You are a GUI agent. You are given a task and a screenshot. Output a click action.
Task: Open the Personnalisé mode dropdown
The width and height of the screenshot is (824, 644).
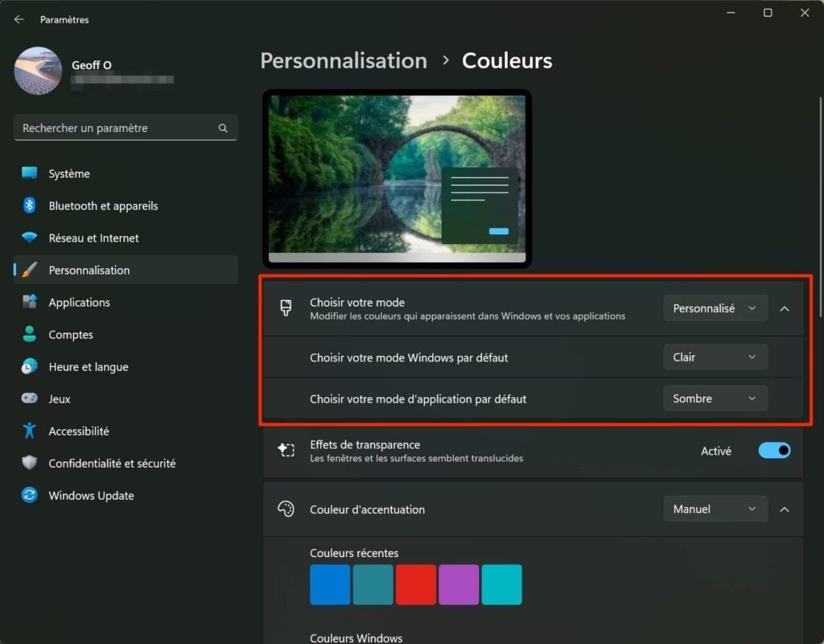715,308
